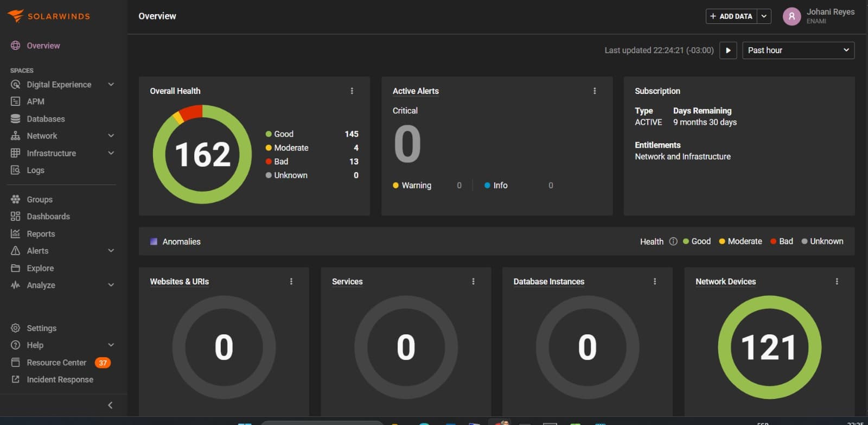Screen dimensions: 868x425
Task: Click the Bad red legend dot in Overall Health
Action: pyautogui.click(x=269, y=162)
